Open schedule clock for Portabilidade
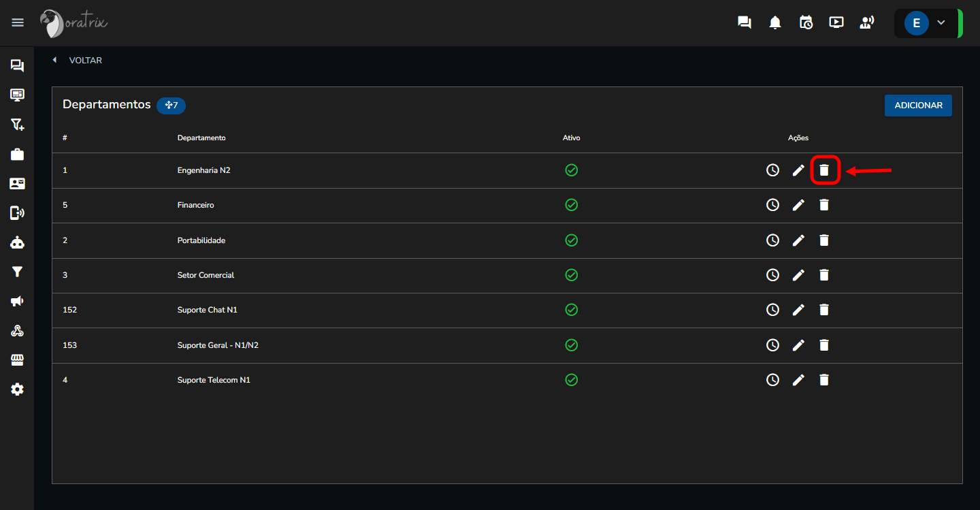The image size is (980, 510). coord(772,240)
